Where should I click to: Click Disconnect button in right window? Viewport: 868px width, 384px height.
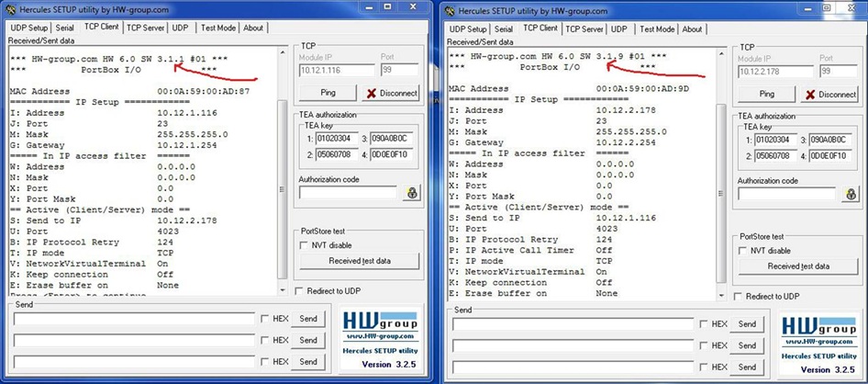click(829, 95)
